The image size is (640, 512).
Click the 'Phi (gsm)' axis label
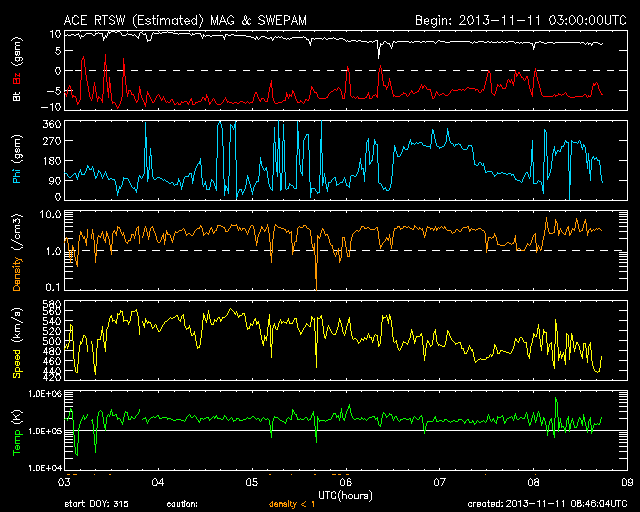click(17, 159)
